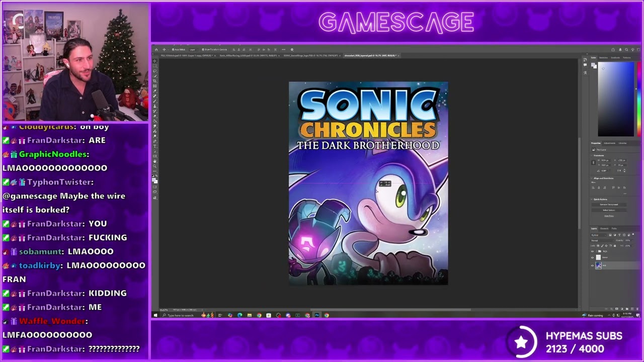Open options bar gear settings
This screenshot has width=644, height=362.
click(292, 49)
